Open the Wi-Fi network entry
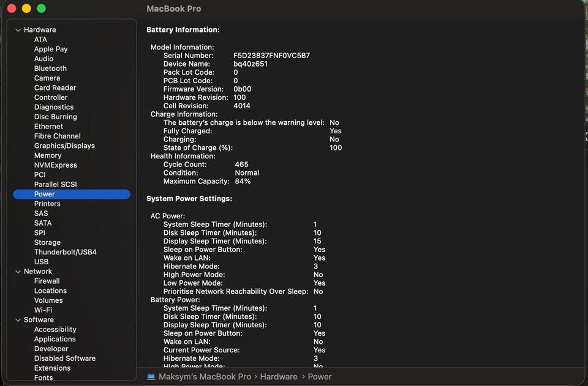The height and width of the screenshot is (386, 588). pos(43,310)
